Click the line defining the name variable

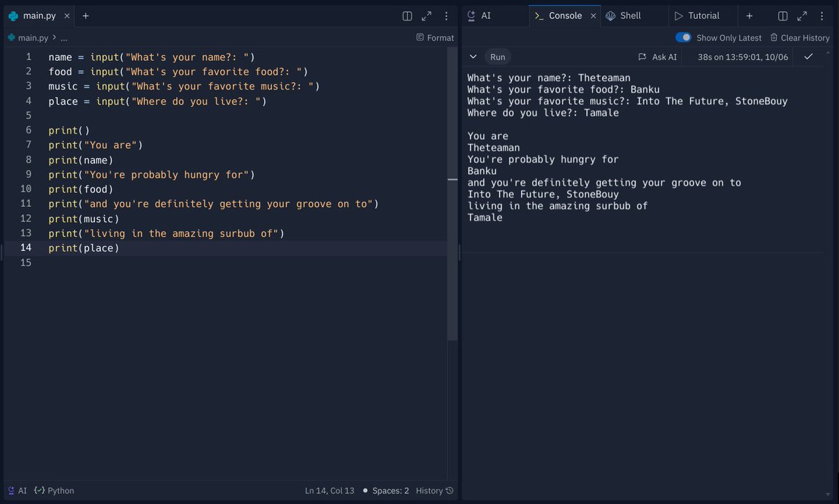click(x=152, y=57)
